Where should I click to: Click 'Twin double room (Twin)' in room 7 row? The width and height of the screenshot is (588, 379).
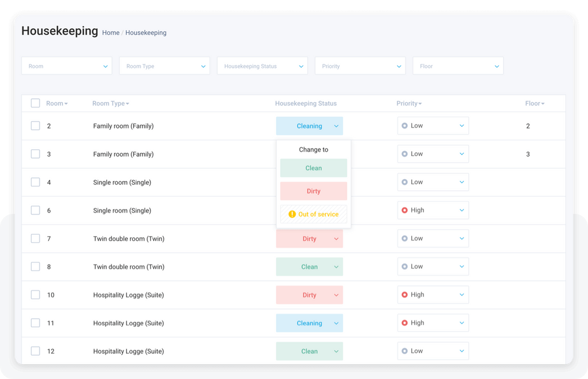point(128,239)
